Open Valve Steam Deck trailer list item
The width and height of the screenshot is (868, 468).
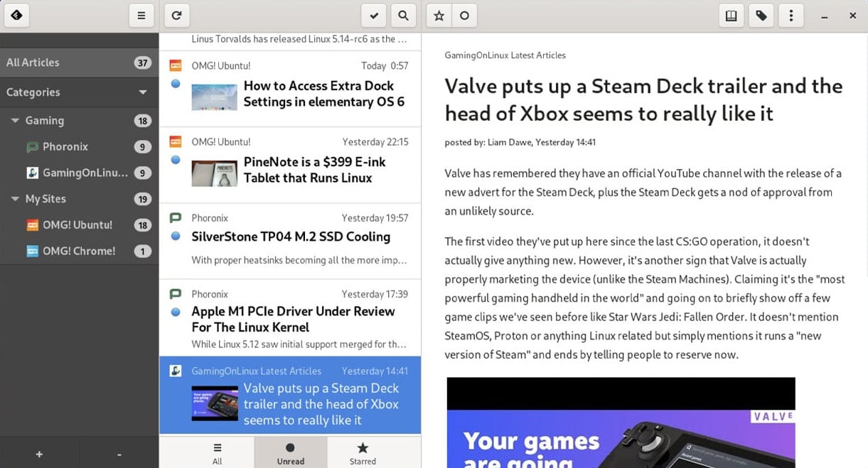[x=290, y=395]
